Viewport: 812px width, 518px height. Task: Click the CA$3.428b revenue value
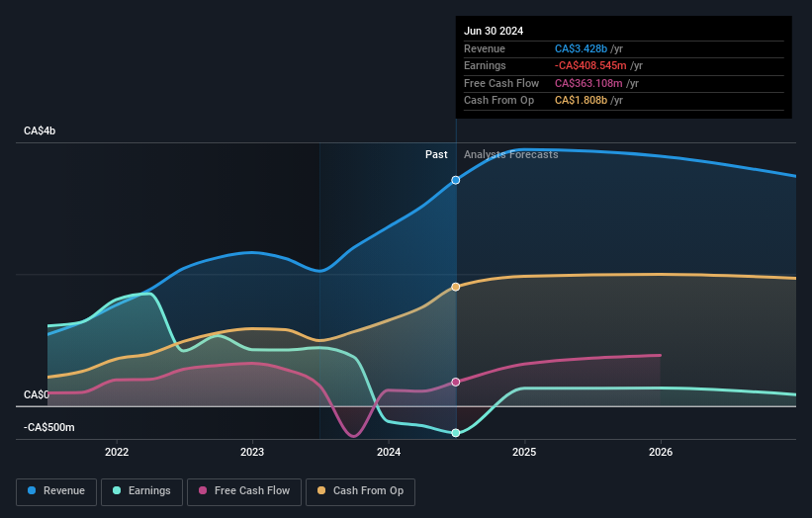pos(581,48)
